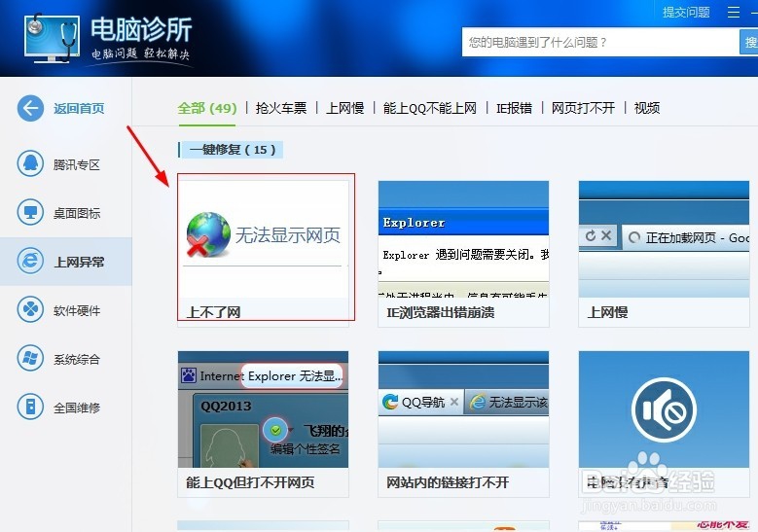Image resolution: width=758 pixels, height=532 pixels.
Task: Click the 电脑诊所 monitor logo
Action: pos(52,39)
